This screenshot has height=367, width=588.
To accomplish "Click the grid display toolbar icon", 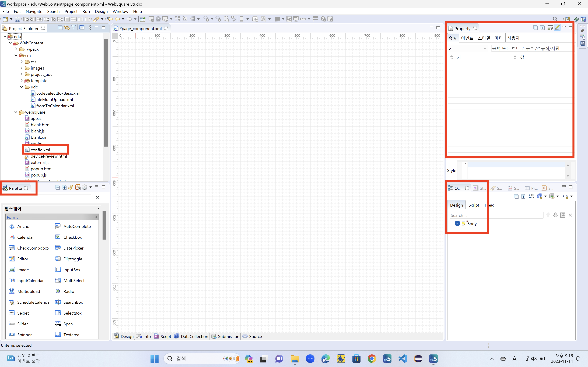I will pyautogui.click(x=277, y=19).
